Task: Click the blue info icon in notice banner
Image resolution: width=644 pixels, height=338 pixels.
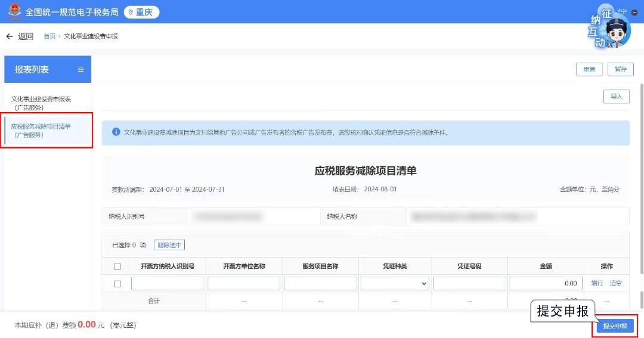Action: click(x=116, y=132)
